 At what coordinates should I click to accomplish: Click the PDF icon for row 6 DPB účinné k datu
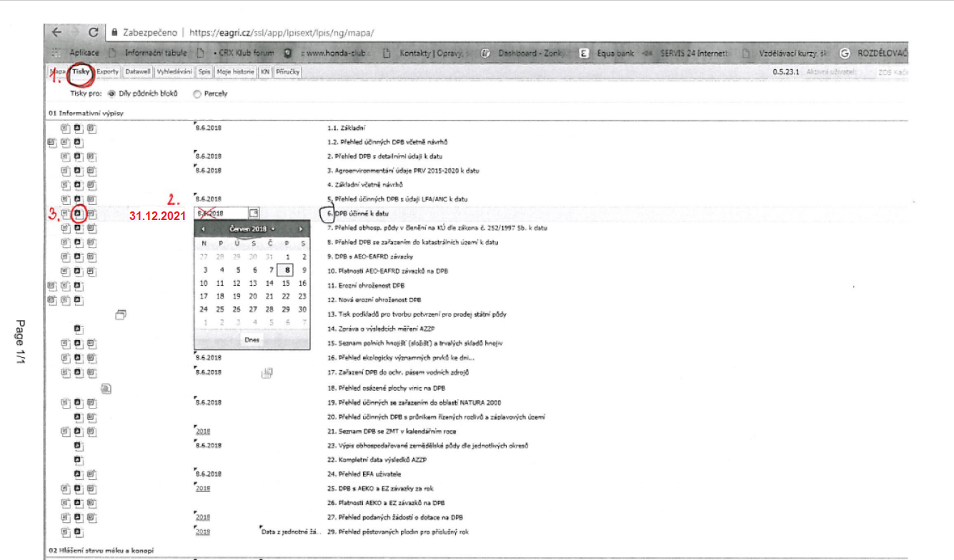point(78,214)
